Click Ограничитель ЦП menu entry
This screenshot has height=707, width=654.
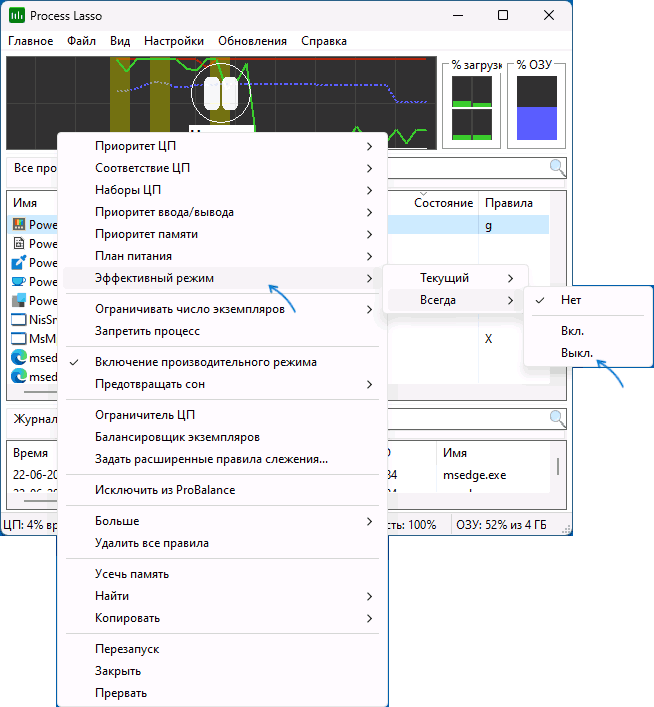pos(223,415)
